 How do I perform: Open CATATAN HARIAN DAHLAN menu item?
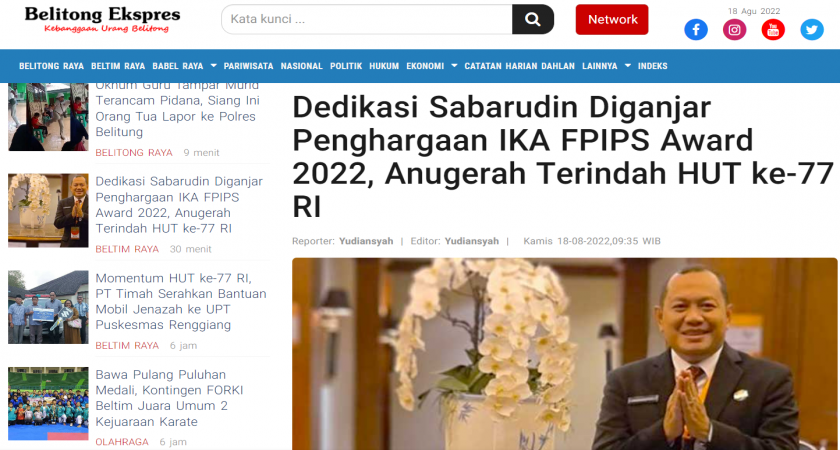click(x=520, y=66)
